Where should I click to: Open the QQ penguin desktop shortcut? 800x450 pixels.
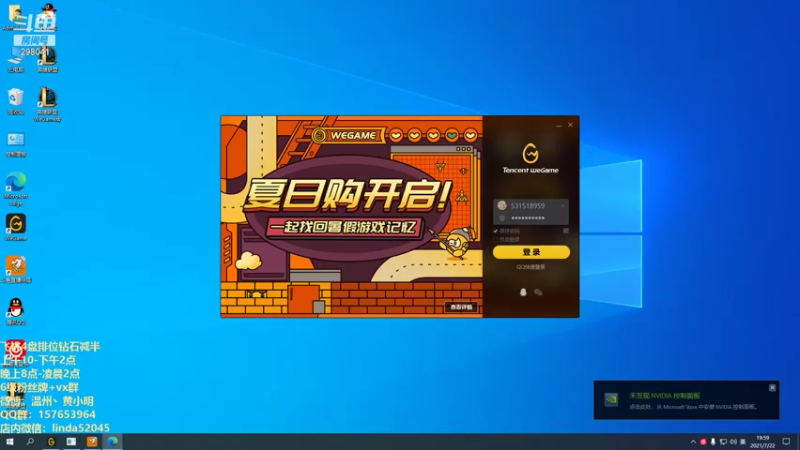coord(16,312)
